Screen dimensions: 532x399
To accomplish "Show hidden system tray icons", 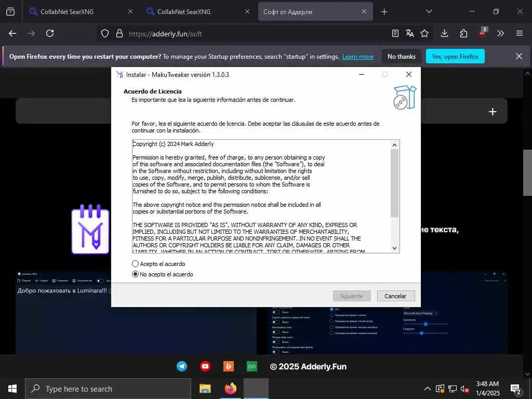I will click(x=428, y=389).
